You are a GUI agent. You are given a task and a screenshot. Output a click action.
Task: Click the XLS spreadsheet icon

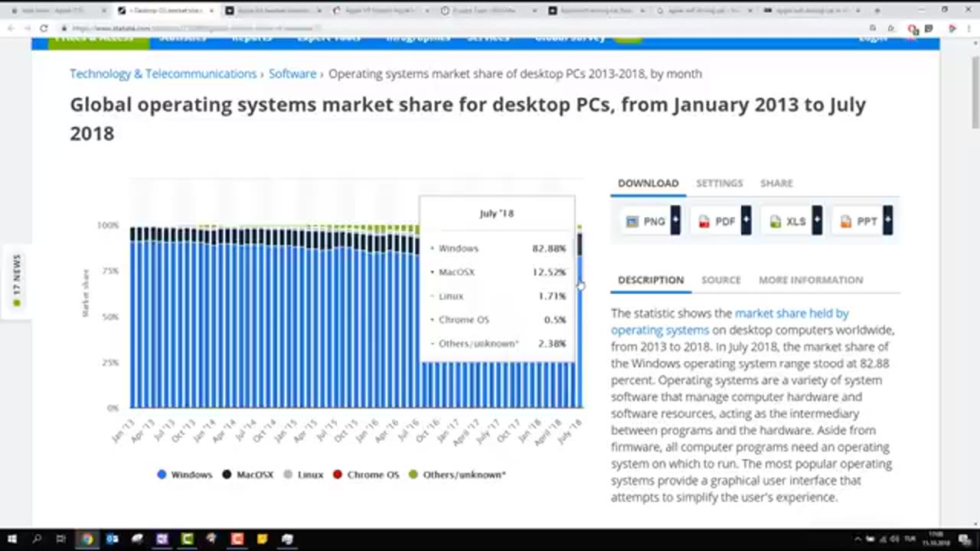[776, 221]
